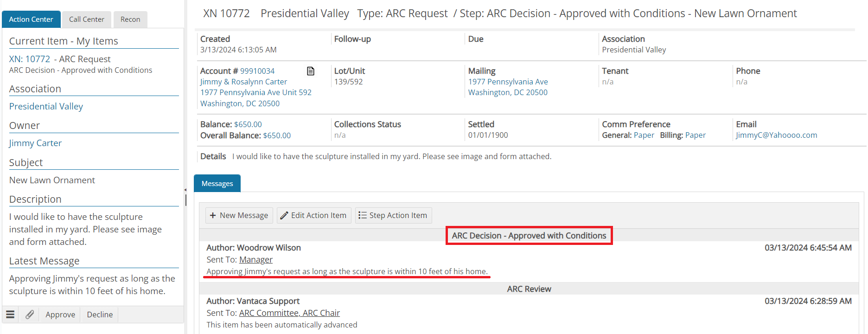868x334 pixels.
Task: Click the Jimmy Carter owner link
Action: 35,143
